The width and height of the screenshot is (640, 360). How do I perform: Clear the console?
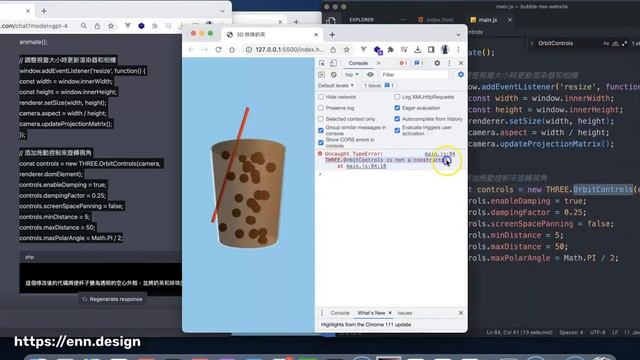[x=333, y=75]
